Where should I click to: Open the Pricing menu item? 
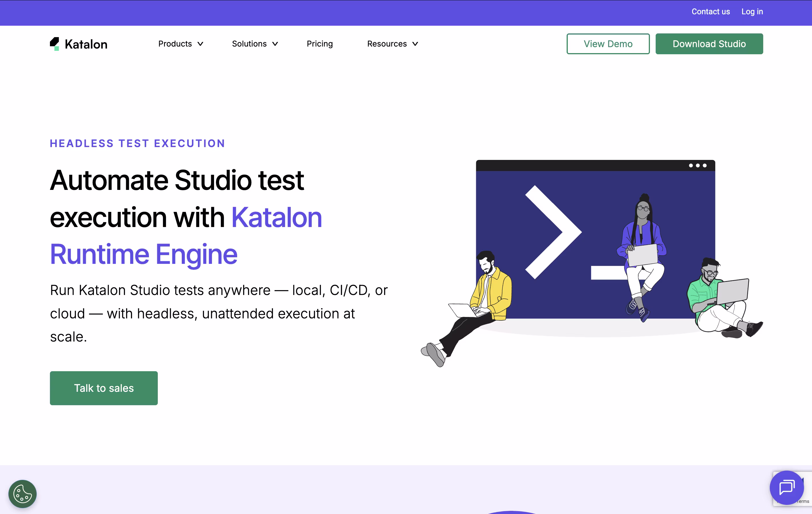(x=319, y=44)
